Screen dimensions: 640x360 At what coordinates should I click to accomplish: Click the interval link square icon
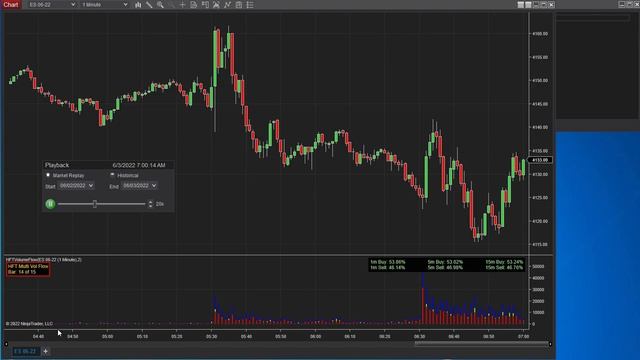[x=528, y=4]
